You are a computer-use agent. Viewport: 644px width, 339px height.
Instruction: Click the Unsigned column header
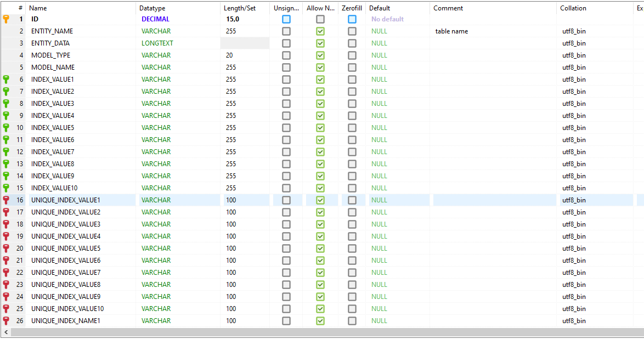286,8
